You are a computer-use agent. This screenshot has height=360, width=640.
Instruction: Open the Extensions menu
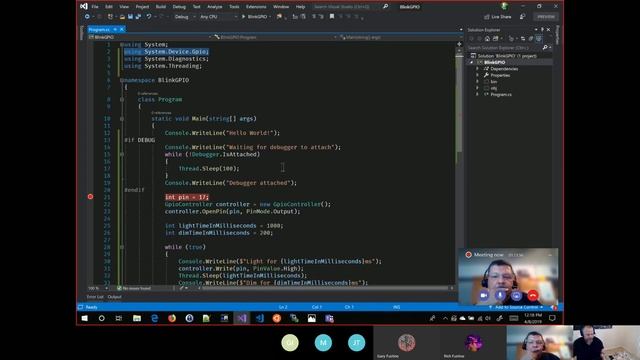pyautogui.click(x=256, y=7)
